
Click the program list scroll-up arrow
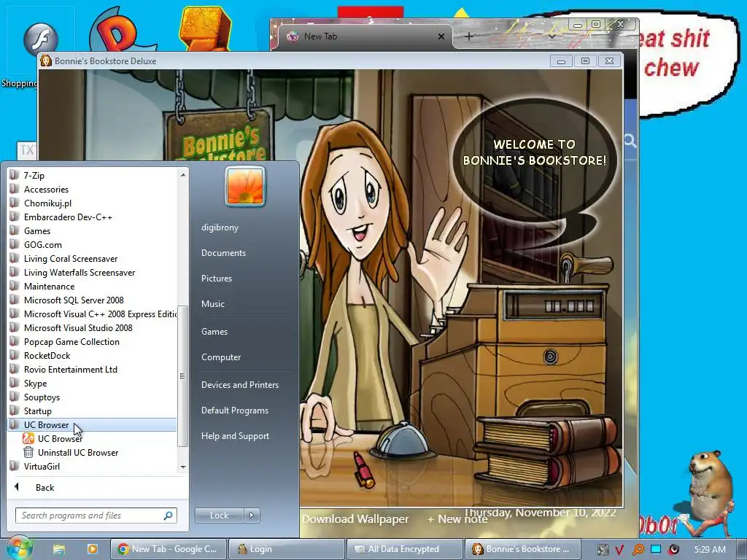183,175
